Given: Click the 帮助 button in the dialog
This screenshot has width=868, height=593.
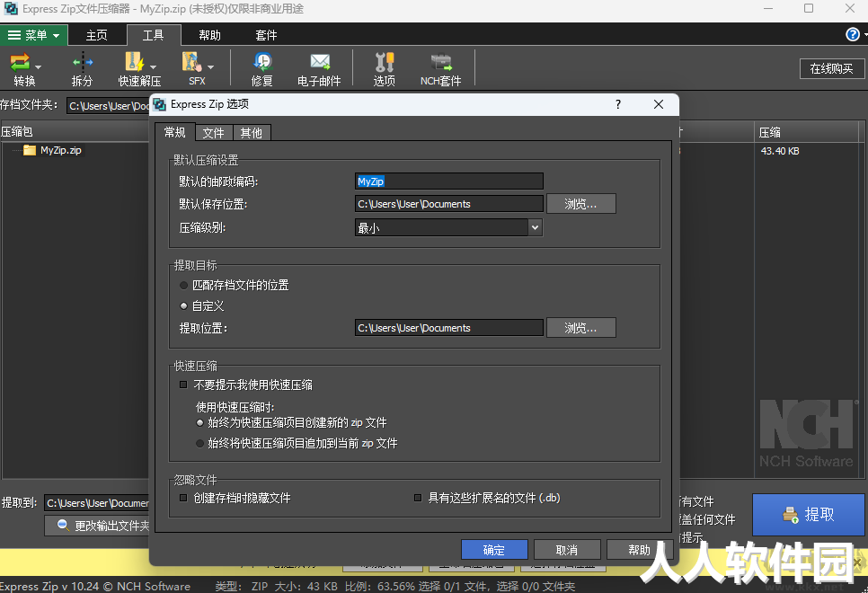Looking at the screenshot, I should [640, 550].
